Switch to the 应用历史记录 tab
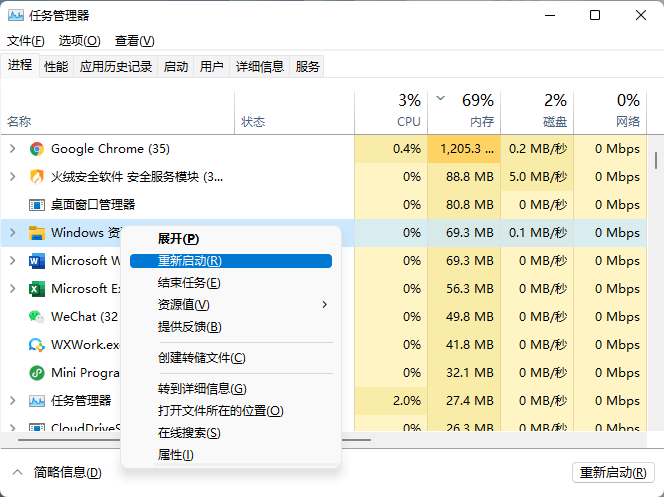This screenshot has width=664, height=497. (x=116, y=66)
